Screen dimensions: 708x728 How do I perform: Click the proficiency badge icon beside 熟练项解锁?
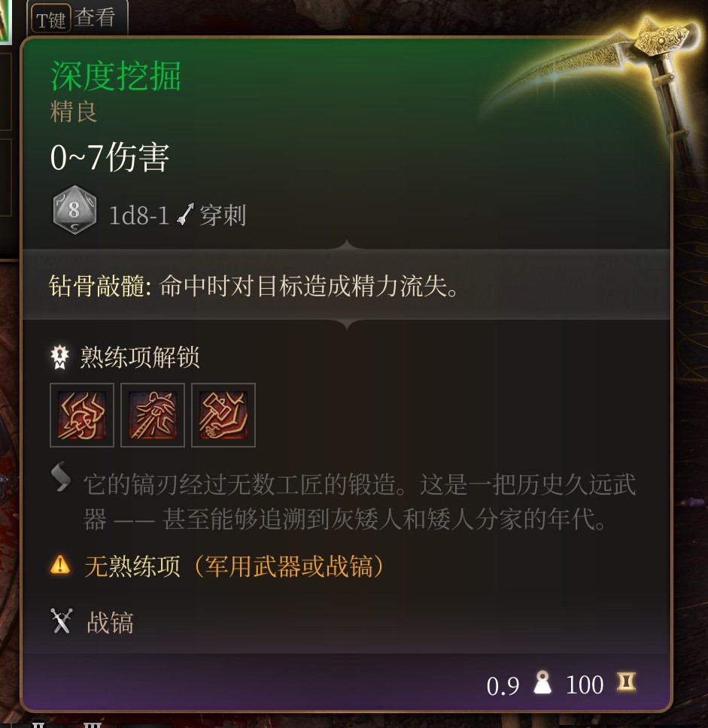pyautogui.click(x=59, y=357)
